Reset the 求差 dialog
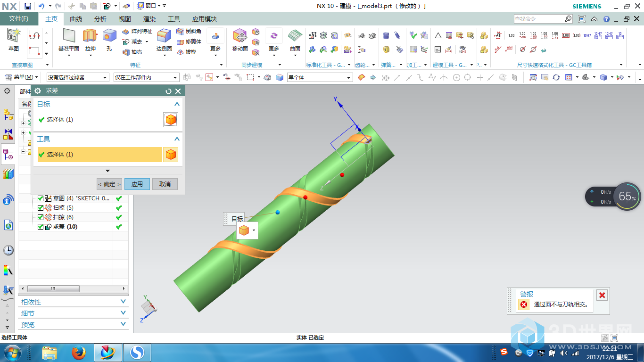 coord(168,91)
